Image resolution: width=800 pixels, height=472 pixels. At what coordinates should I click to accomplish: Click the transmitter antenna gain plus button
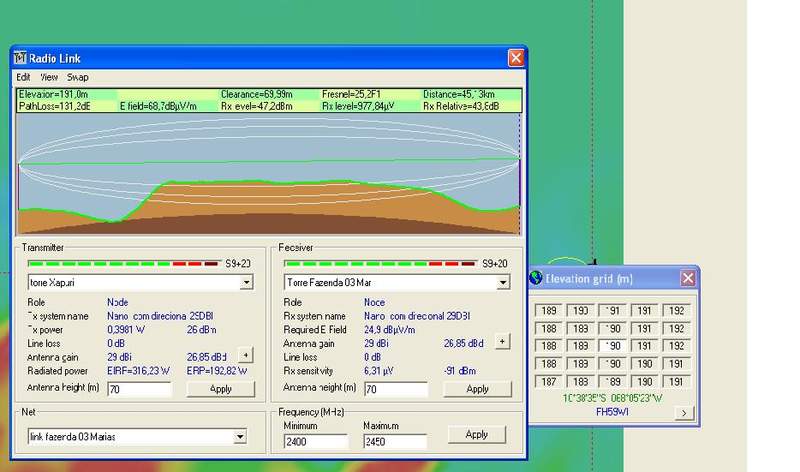coord(245,355)
